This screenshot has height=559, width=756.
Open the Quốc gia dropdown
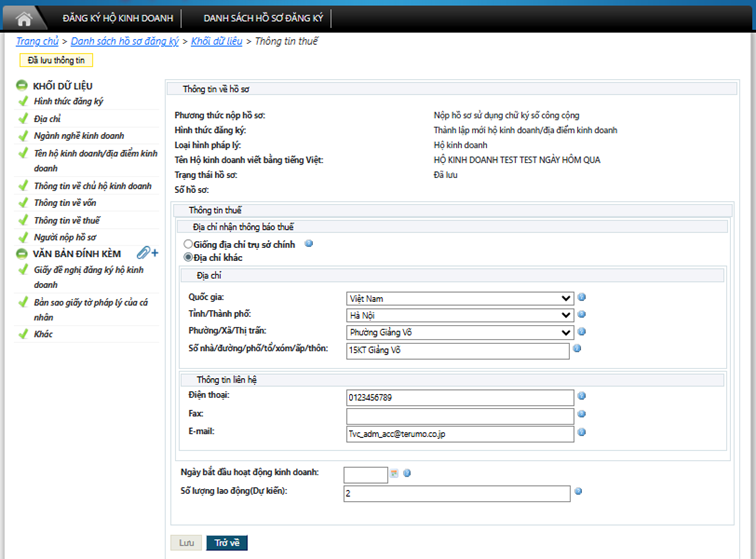tap(567, 298)
